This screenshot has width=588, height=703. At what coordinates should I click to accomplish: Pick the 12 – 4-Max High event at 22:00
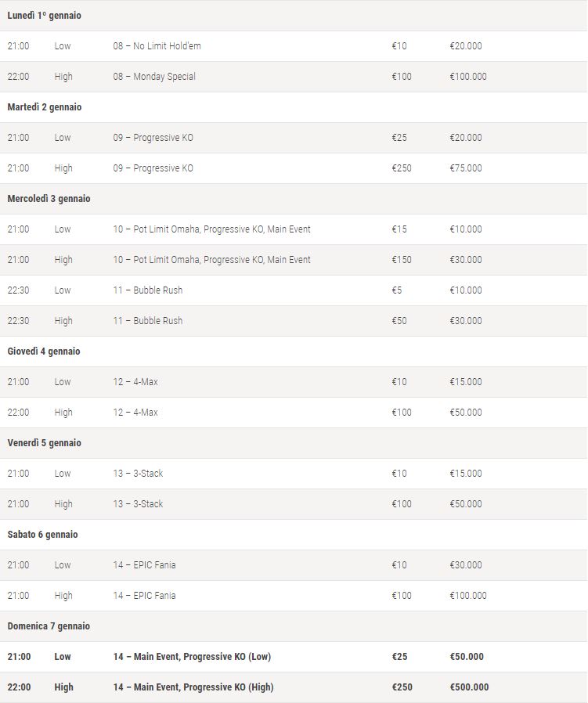pyautogui.click(x=294, y=412)
